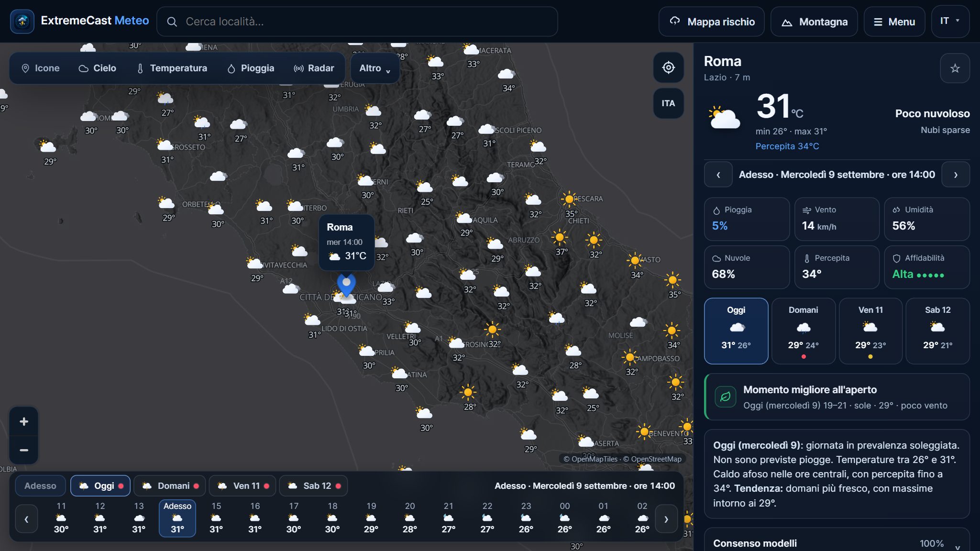Image resolution: width=980 pixels, height=551 pixels.
Task: Switch map layer to Pioggia
Action: tap(251, 68)
